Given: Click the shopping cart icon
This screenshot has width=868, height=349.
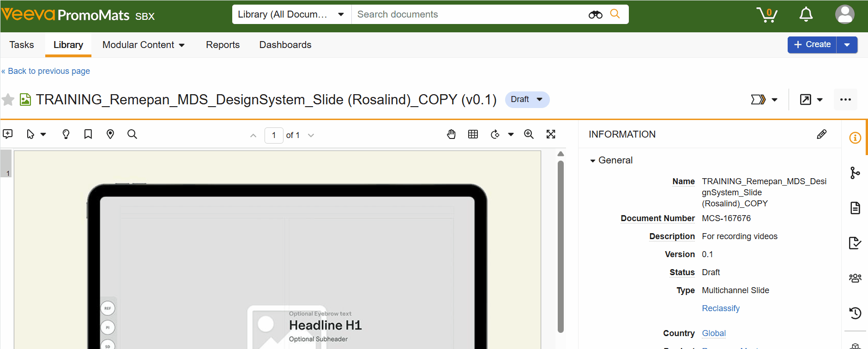Looking at the screenshot, I should tap(766, 15).
